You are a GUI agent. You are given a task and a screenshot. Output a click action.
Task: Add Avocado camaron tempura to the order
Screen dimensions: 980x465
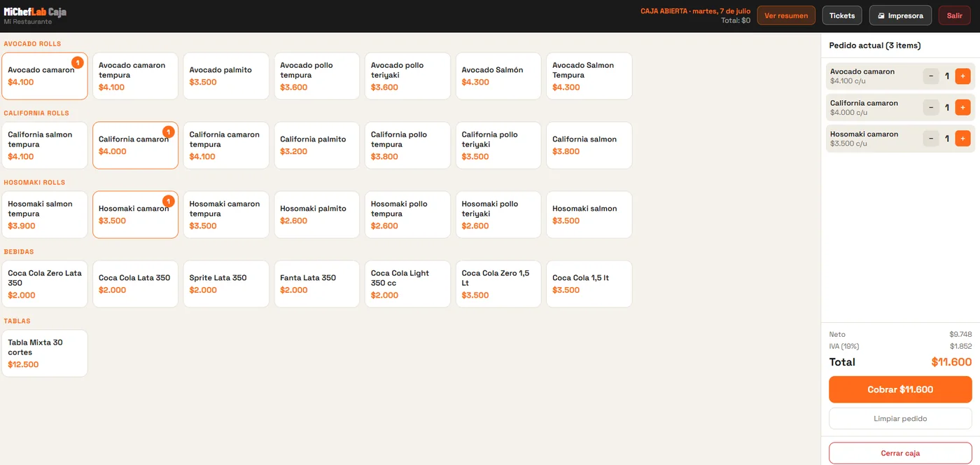[x=136, y=76]
